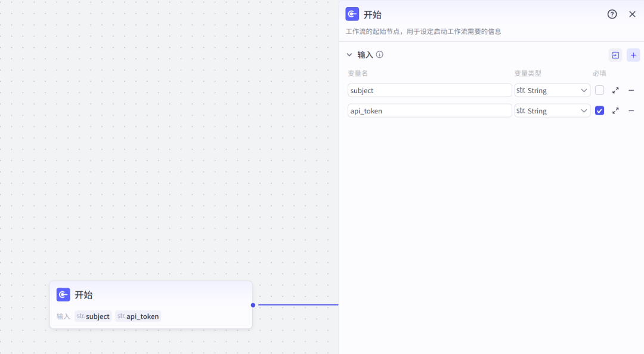Click the plus button to add a variable
The height and width of the screenshot is (354, 644).
pos(633,54)
